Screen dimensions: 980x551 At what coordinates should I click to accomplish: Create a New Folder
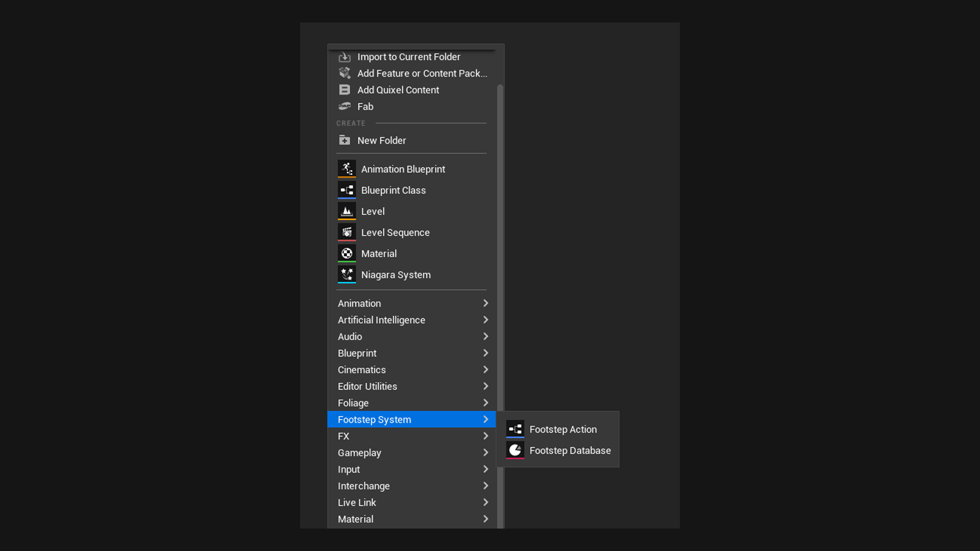[411, 140]
